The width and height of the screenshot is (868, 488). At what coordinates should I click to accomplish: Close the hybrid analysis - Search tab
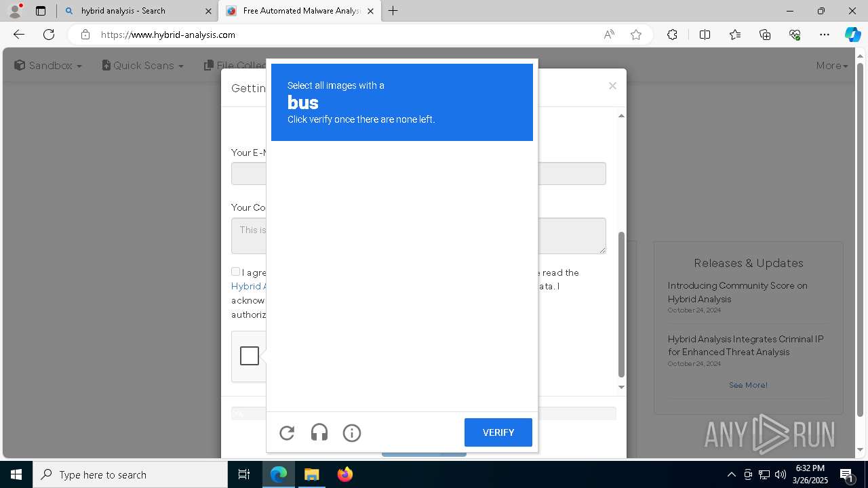(208, 11)
